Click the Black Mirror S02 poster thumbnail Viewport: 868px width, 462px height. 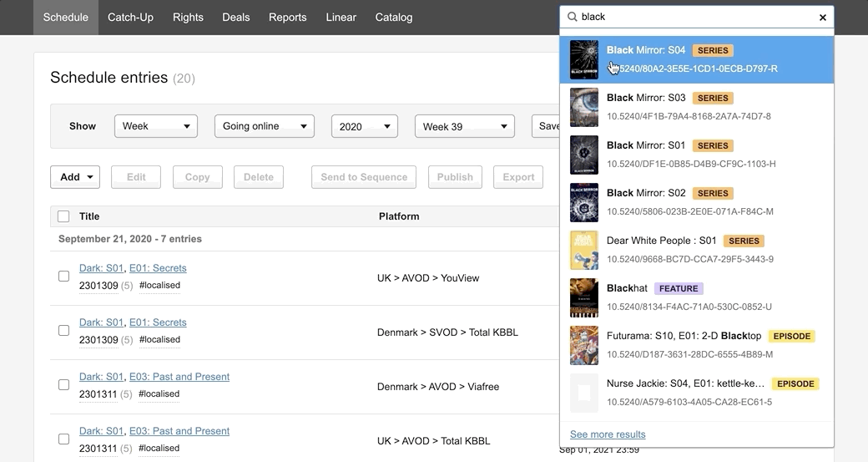pos(583,202)
